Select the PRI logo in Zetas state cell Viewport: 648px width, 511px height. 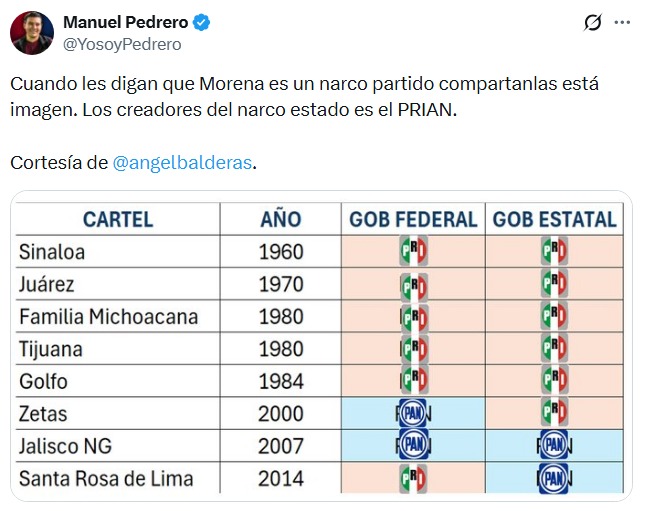click(554, 413)
